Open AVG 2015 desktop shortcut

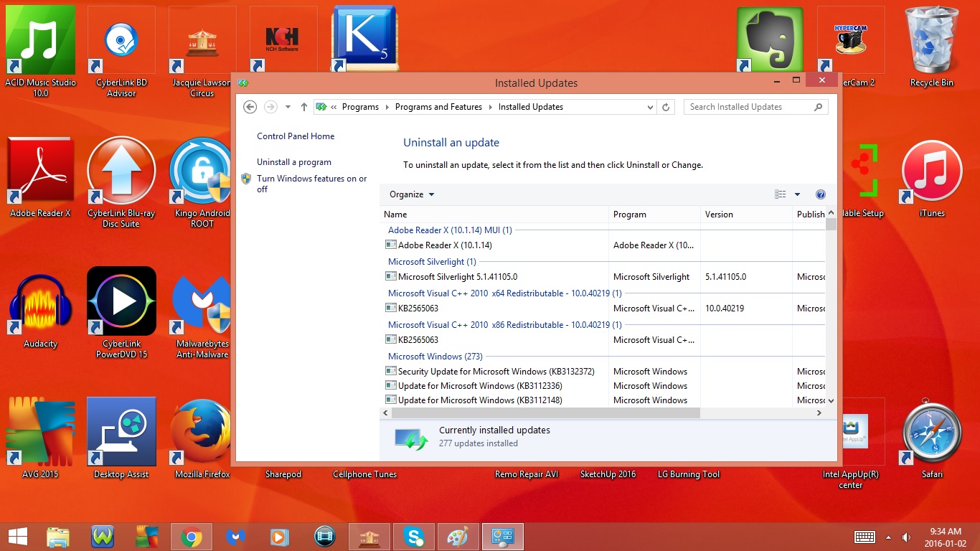click(x=40, y=438)
